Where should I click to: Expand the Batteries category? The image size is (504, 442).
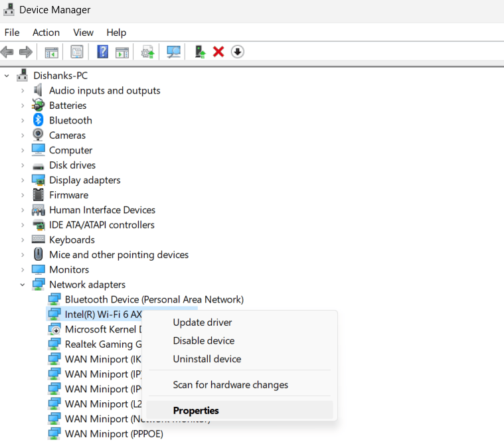[x=23, y=106]
